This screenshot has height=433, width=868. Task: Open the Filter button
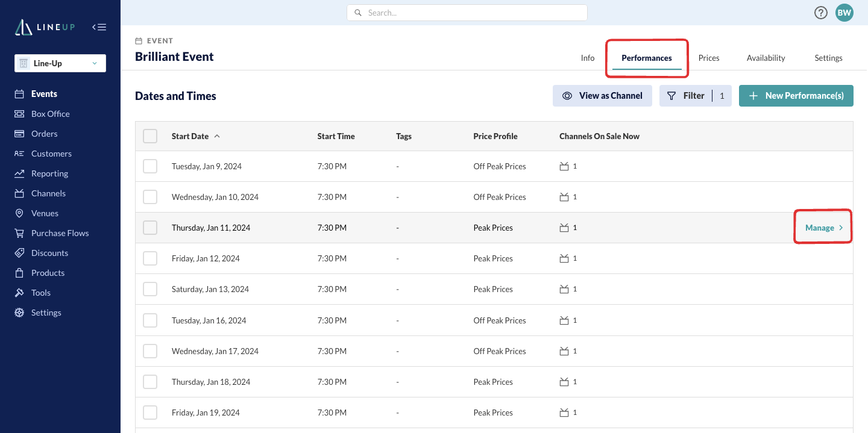696,96
